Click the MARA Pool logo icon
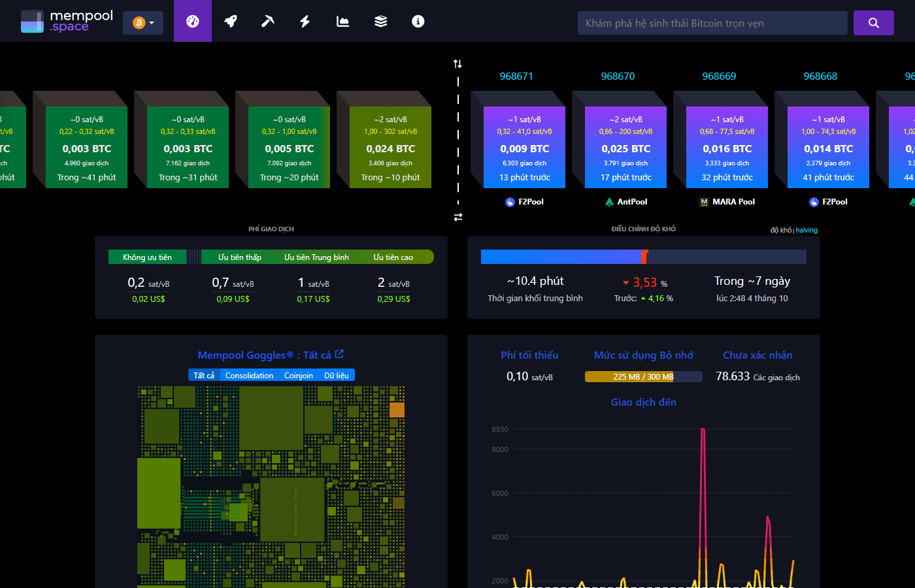The image size is (915, 588). click(704, 202)
